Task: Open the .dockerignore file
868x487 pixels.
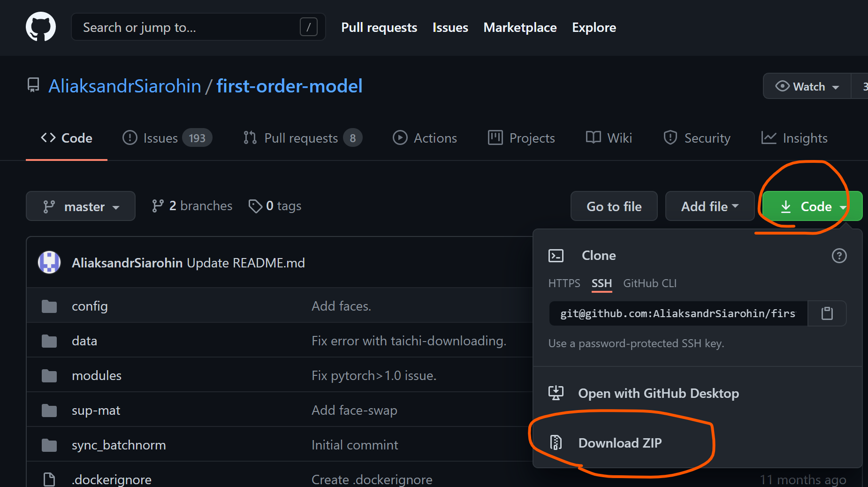Action: tap(112, 479)
